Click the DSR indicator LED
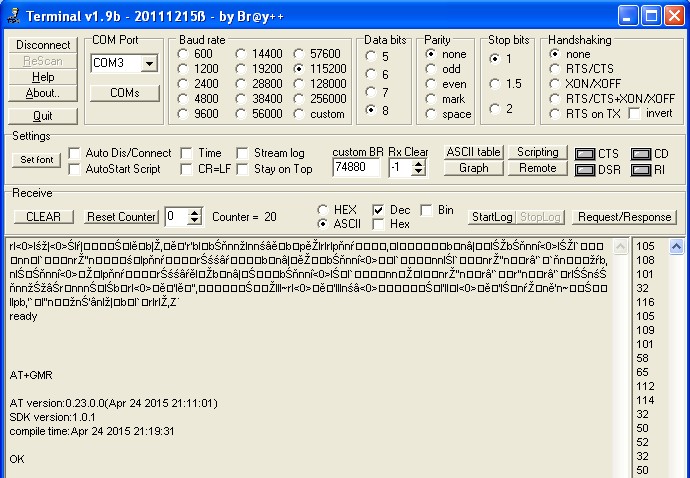Image resolution: width=690 pixels, height=478 pixels. pos(584,170)
